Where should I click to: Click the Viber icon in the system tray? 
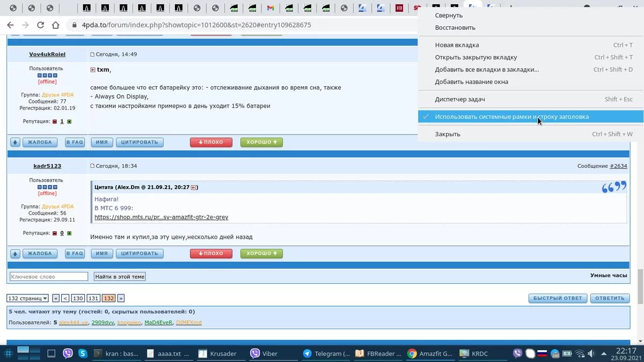click(517, 353)
